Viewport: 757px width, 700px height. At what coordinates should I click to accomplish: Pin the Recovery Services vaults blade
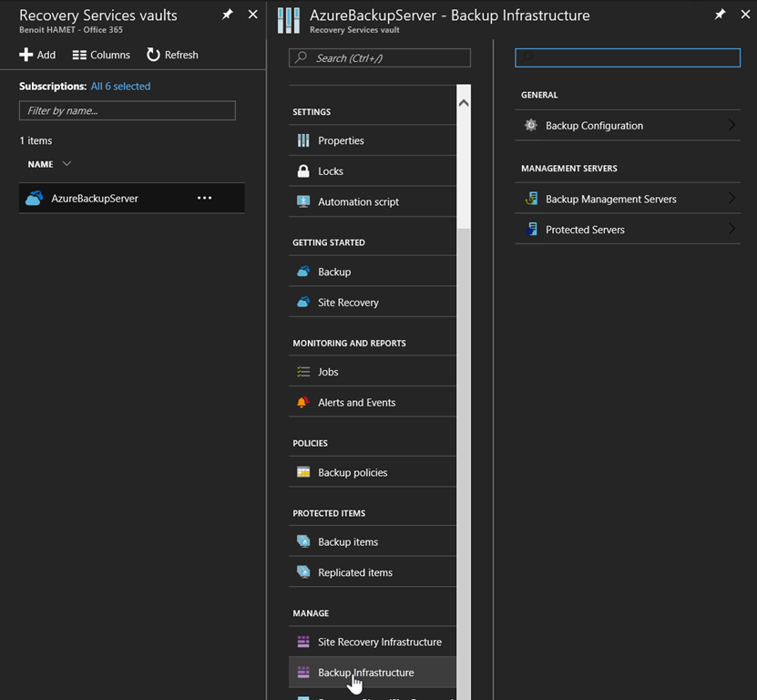tap(228, 15)
